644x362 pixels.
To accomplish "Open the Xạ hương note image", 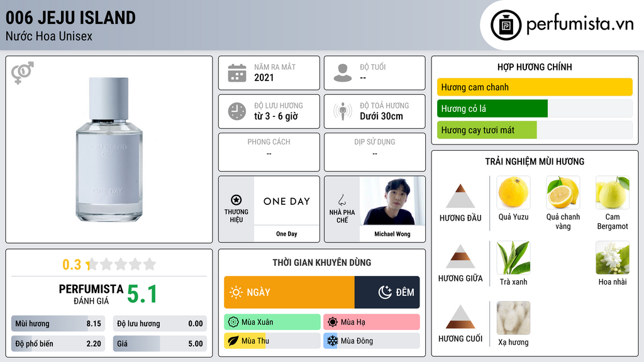I will pos(513,318).
